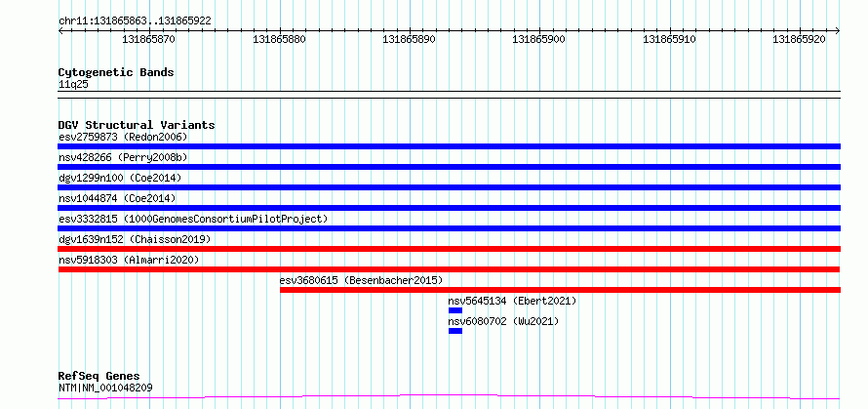
Task: Click the small blue bar under nsv6080702
Action: pos(455,331)
